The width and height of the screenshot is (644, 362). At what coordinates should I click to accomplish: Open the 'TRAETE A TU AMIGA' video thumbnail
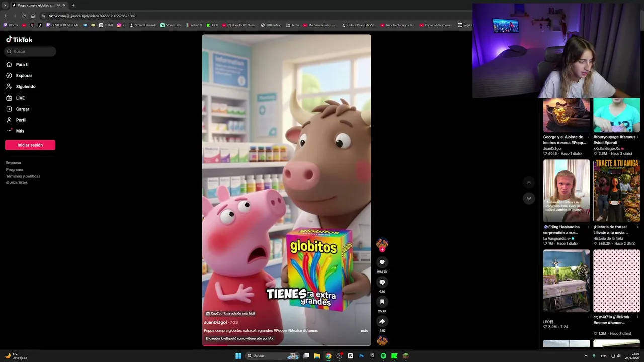coord(616,191)
